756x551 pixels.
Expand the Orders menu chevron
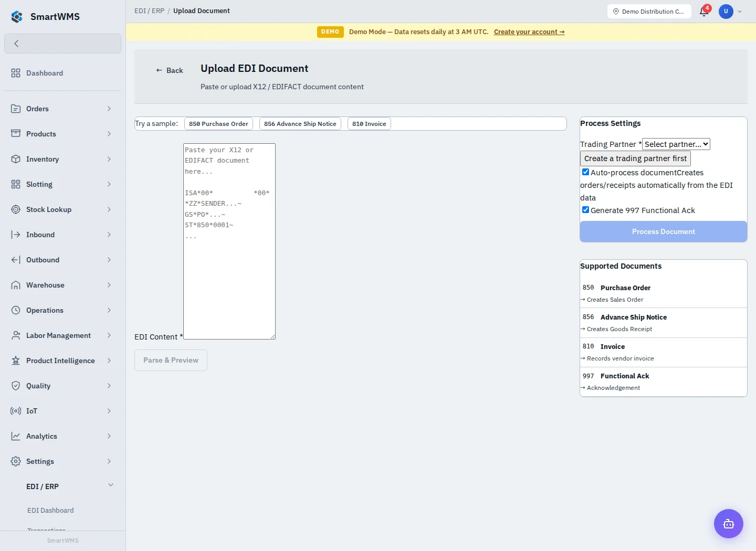point(109,109)
